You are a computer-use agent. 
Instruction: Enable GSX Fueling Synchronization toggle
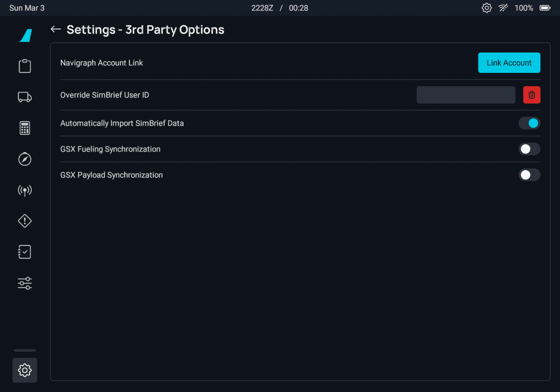pos(529,149)
